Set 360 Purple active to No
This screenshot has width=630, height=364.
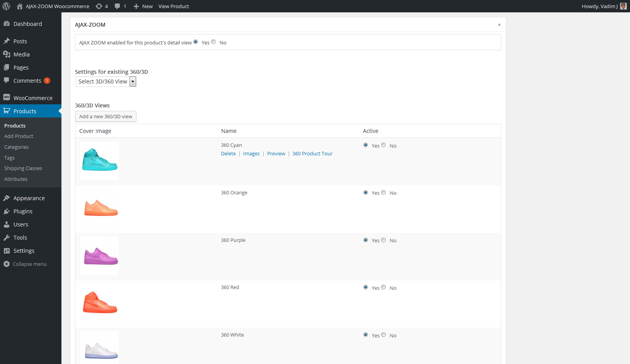[x=383, y=240]
